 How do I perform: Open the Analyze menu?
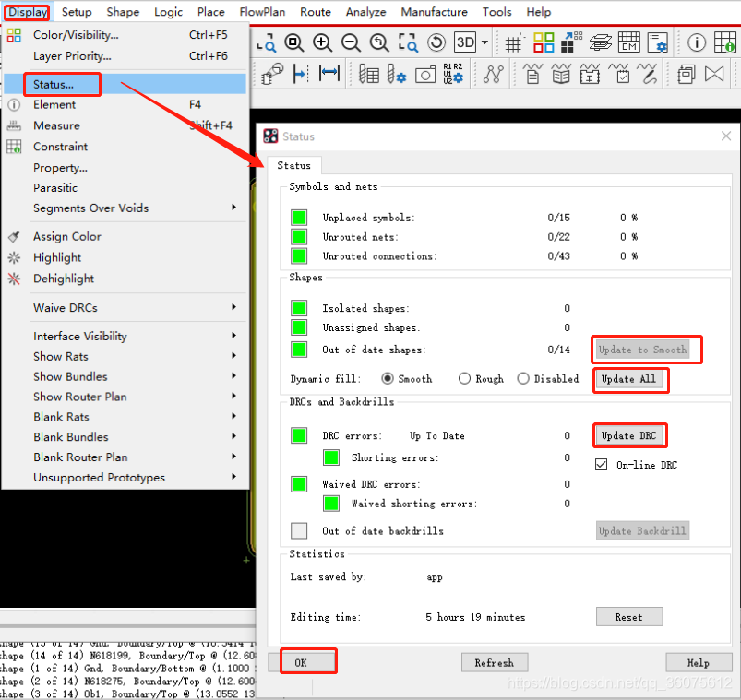click(x=365, y=12)
